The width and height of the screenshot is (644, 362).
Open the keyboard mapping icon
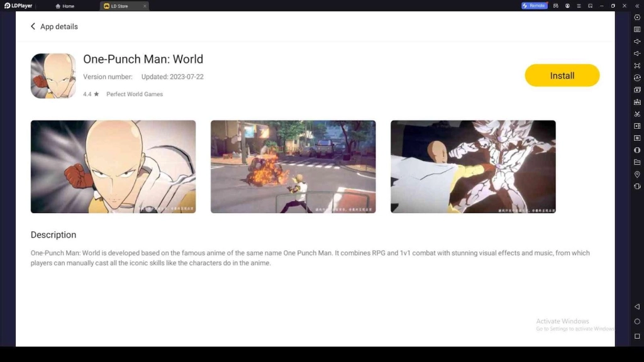coord(637,30)
